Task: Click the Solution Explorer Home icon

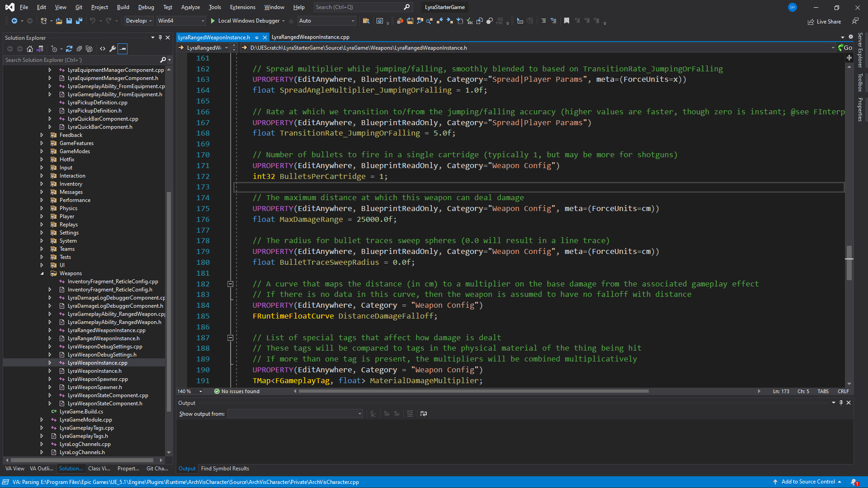Action: (x=30, y=49)
